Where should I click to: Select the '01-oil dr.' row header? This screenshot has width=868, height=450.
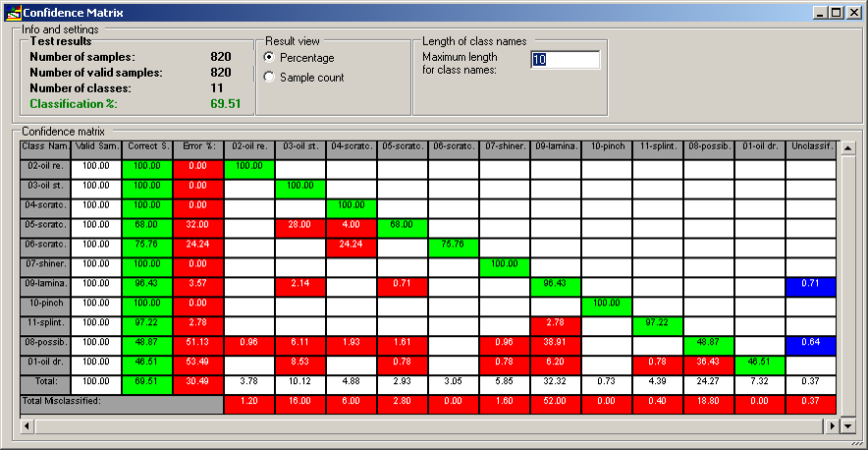(45, 366)
